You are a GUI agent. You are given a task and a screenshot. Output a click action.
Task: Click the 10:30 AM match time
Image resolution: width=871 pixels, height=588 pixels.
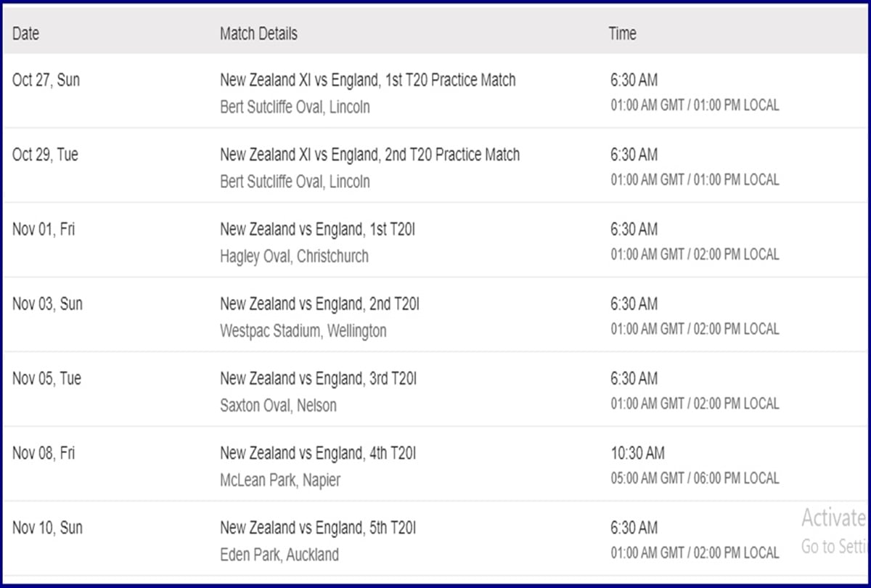(x=637, y=454)
